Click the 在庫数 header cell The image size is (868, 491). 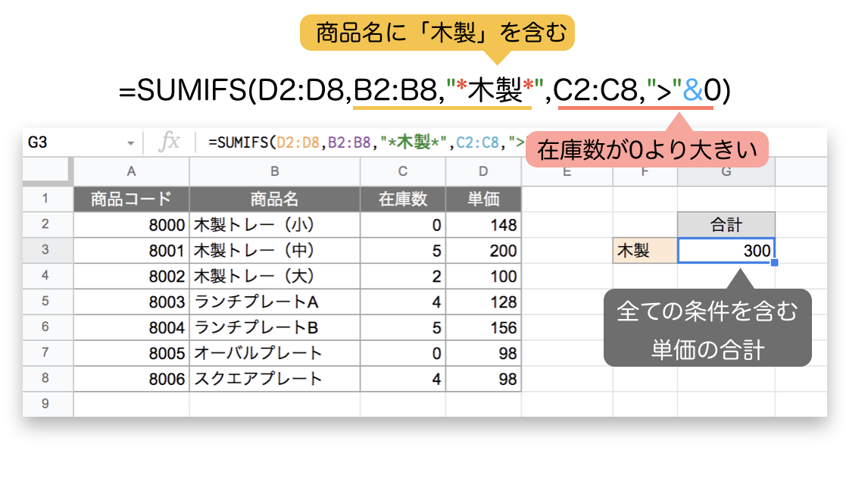click(x=403, y=199)
